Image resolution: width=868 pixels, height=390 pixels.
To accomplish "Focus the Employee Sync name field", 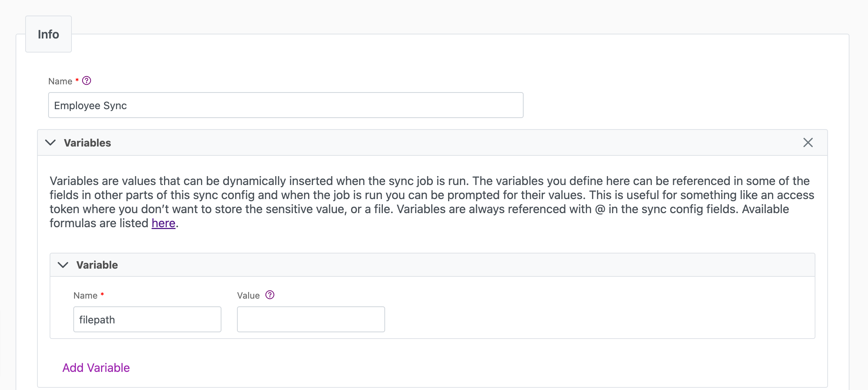I will pyautogui.click(x=286, y=105).
